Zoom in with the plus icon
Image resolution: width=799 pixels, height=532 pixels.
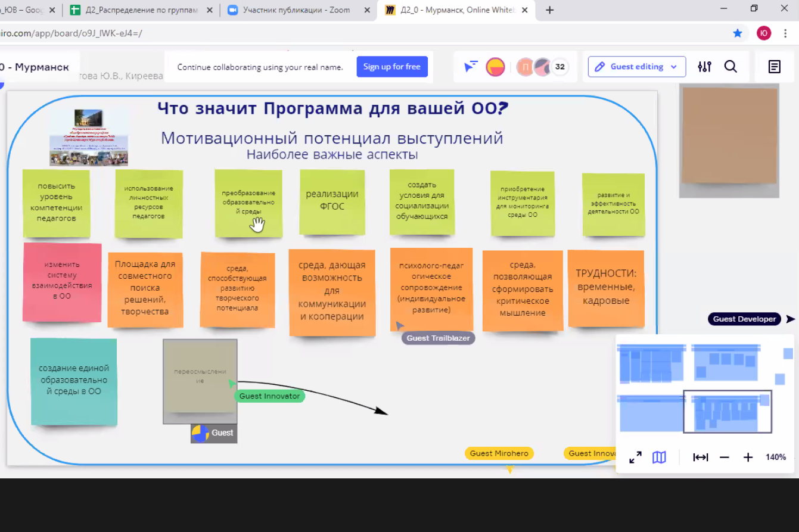(748, 458)
